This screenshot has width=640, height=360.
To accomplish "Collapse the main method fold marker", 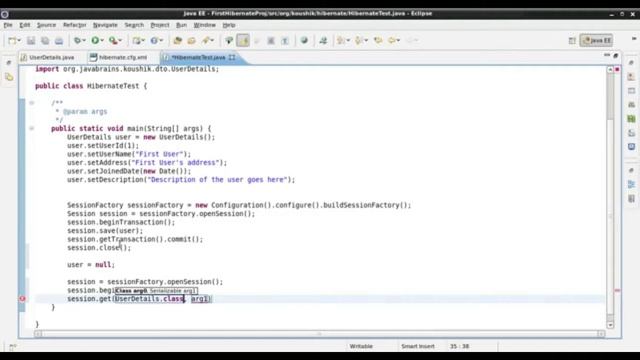I will (31, 129).
